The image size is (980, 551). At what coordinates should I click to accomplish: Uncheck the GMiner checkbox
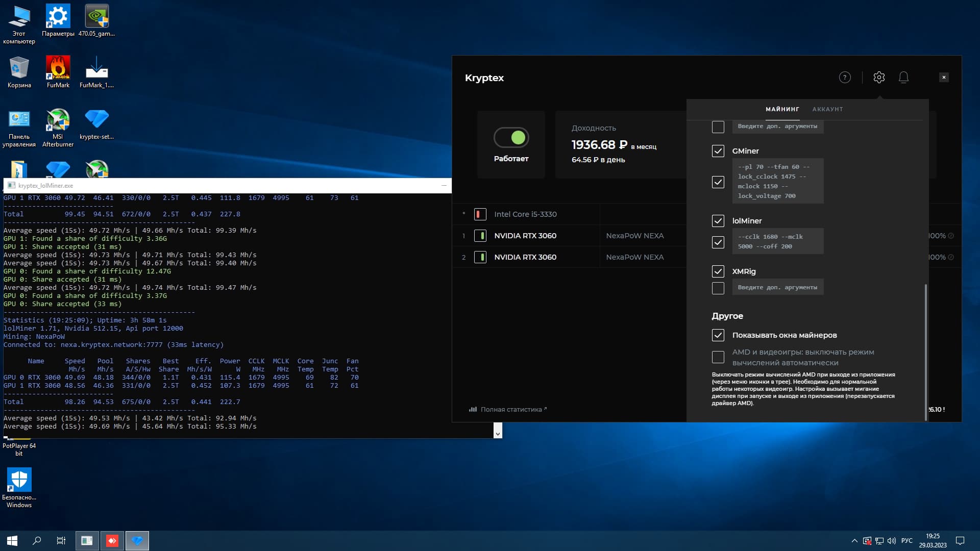point(718,151)
